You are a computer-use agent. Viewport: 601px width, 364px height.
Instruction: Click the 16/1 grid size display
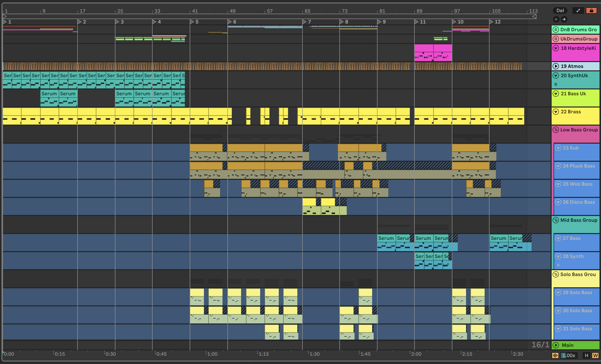(540, 345)
